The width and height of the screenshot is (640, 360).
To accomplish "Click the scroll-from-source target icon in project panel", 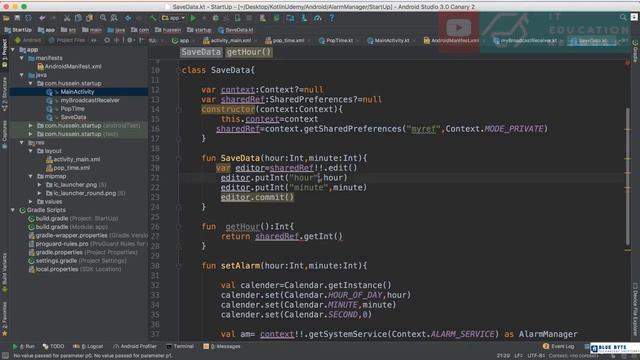I will tap(107, 40).
